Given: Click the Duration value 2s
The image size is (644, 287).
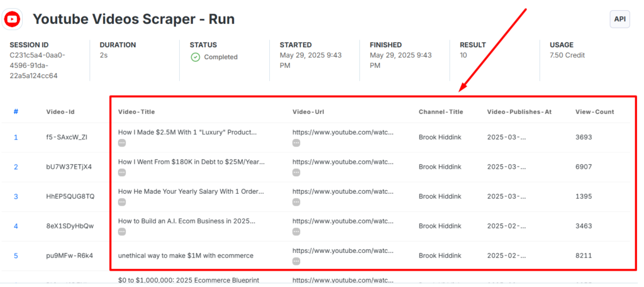Looking at the screenshot, I should 104,55.
